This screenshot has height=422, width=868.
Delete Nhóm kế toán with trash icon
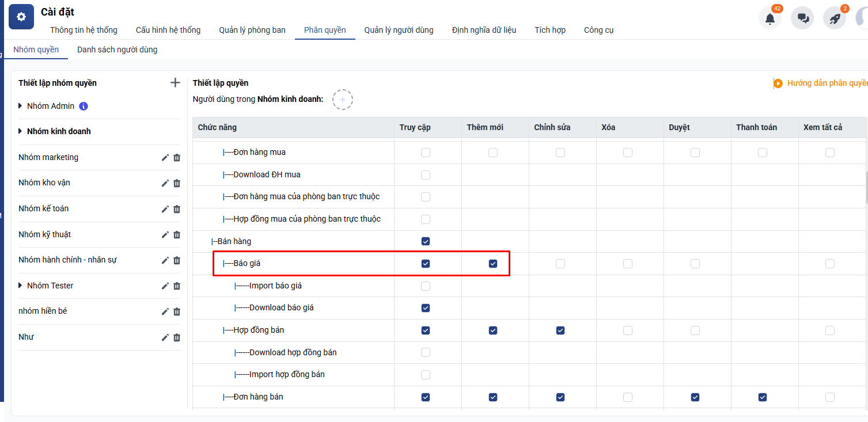coord(177,209)
